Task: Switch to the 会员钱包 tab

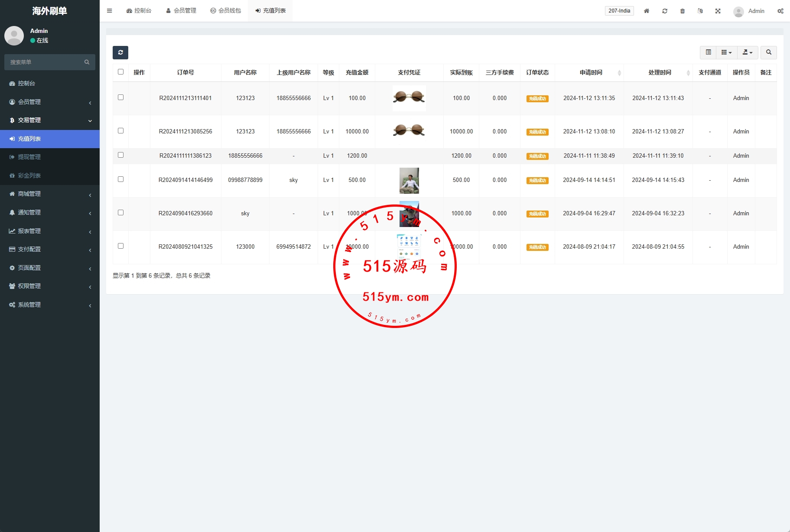Action: (x=225, y=11)
